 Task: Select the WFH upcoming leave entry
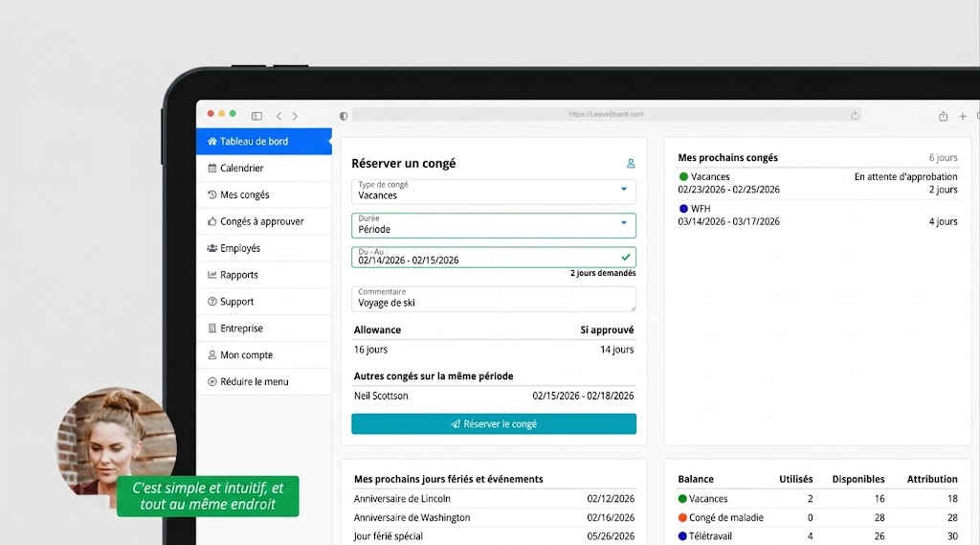tap(817, 216)
